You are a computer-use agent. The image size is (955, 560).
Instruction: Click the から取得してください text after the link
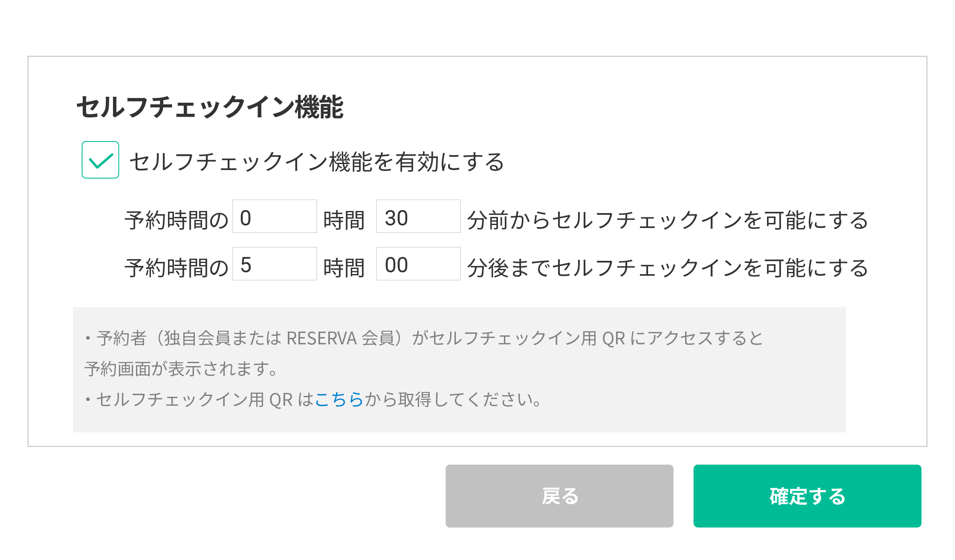[x=453, y=400]
